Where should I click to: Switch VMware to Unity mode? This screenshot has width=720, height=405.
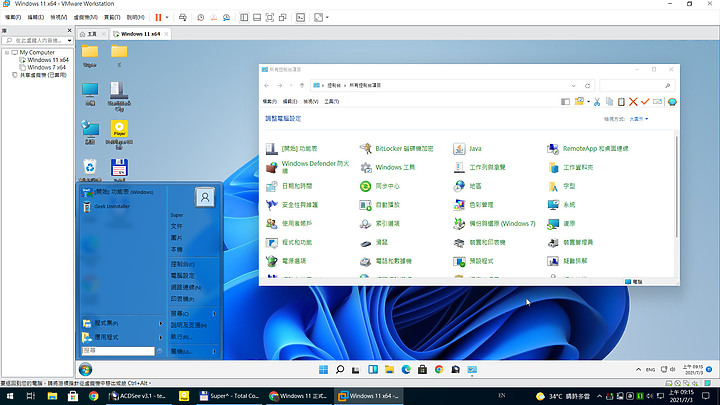pyautogui.click(x=282, y=17)
